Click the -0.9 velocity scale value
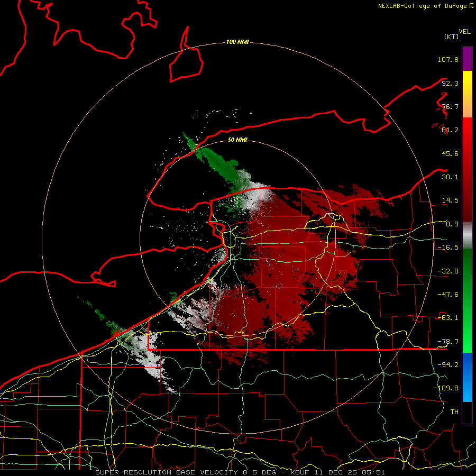Image resolution: width=476 pixels, height=476 pixels. click(x=450, y=224)
